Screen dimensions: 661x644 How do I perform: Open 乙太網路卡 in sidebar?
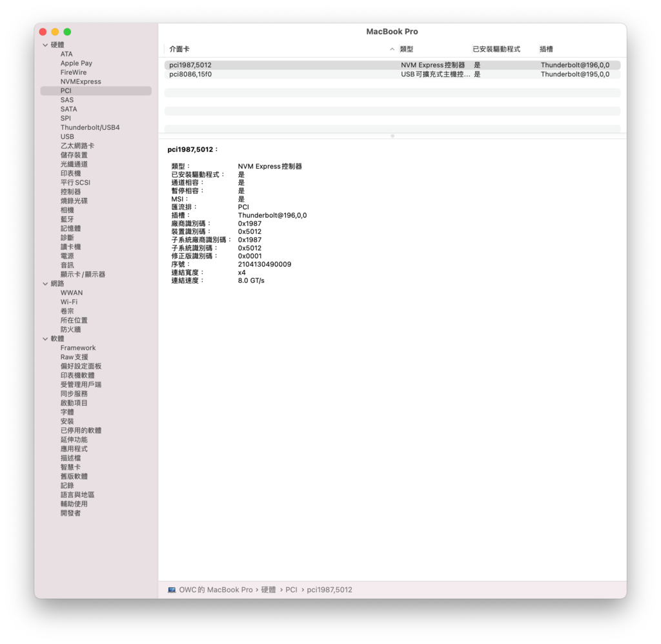[x=77, y=146]
